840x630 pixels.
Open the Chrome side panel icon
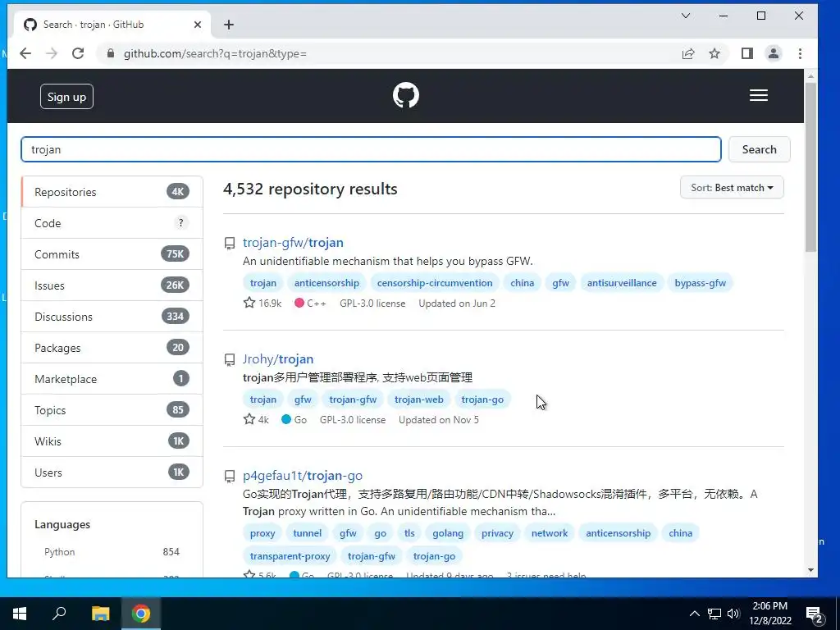pos(746,53)
